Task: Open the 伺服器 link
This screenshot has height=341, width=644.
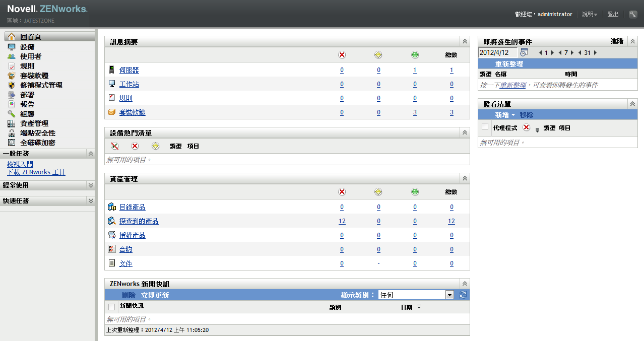Action: [129, 71]
